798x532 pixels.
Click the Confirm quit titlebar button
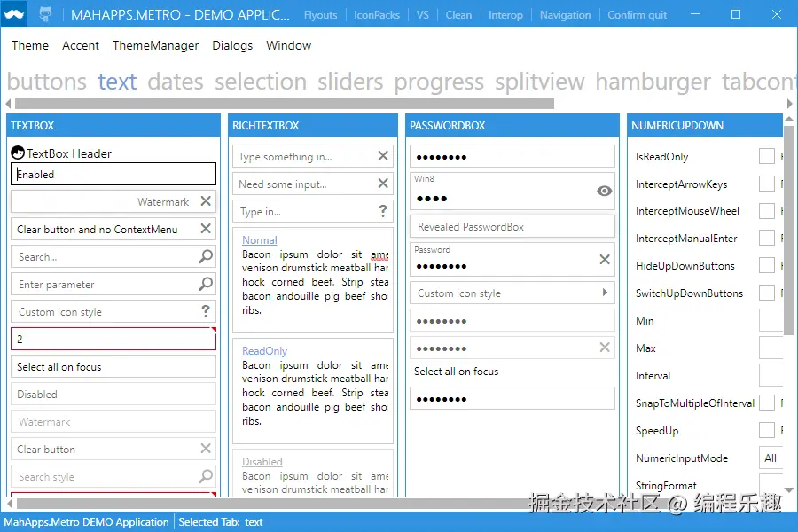tap(637, 15)
